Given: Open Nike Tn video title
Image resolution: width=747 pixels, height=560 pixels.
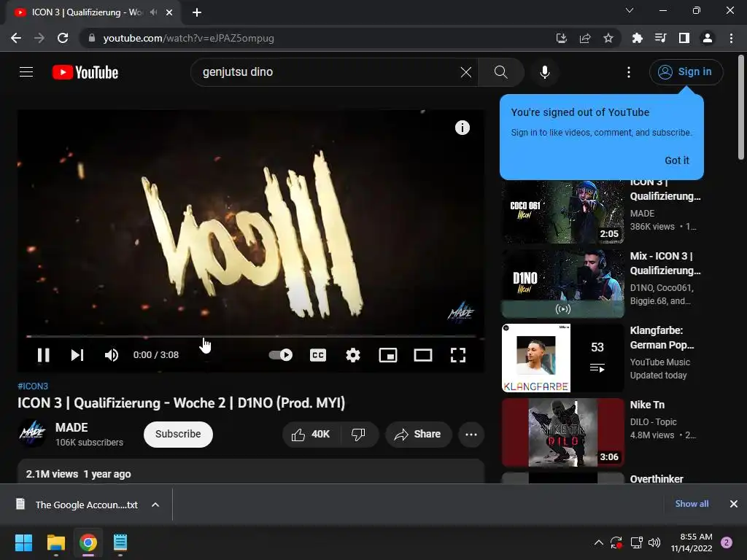Looking at the screenshot, I should pyautogui.click(x=647, y=405).
